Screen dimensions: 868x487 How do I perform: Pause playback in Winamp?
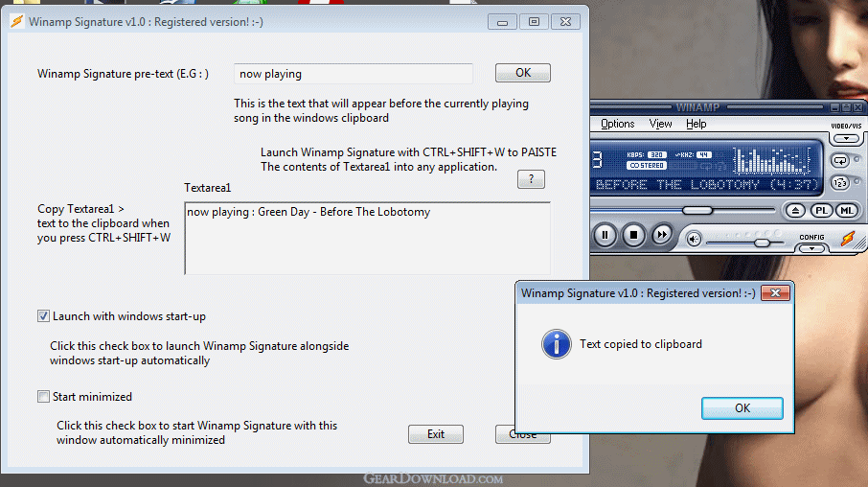pos(605,236)
